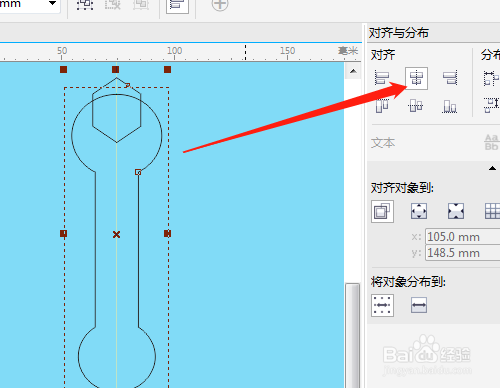The width and height of the screenshot is (500, 388).
Task: Select the Align top icon
Action: [x=382, y=106]
